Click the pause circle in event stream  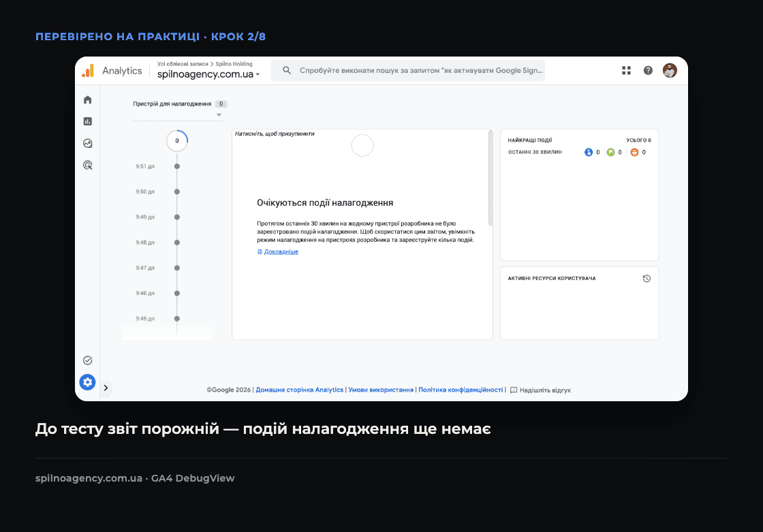click(x=362, y=146)
